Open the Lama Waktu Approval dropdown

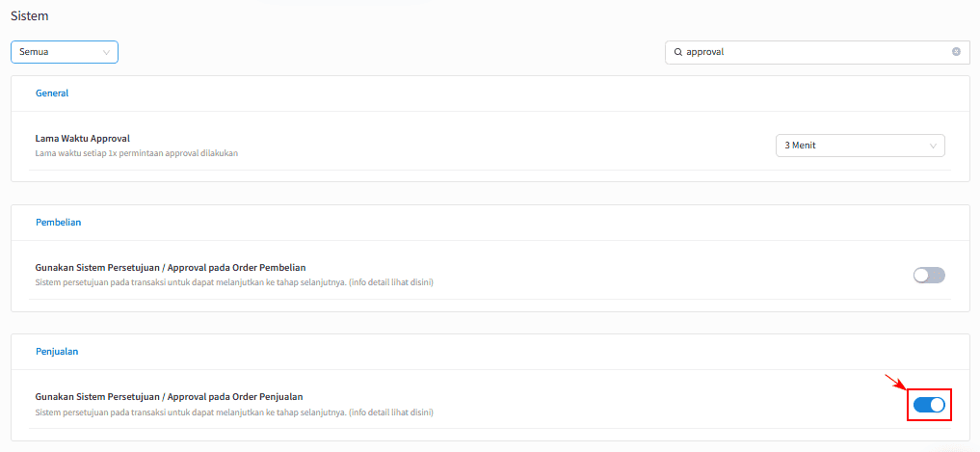(x=860, y=146)
